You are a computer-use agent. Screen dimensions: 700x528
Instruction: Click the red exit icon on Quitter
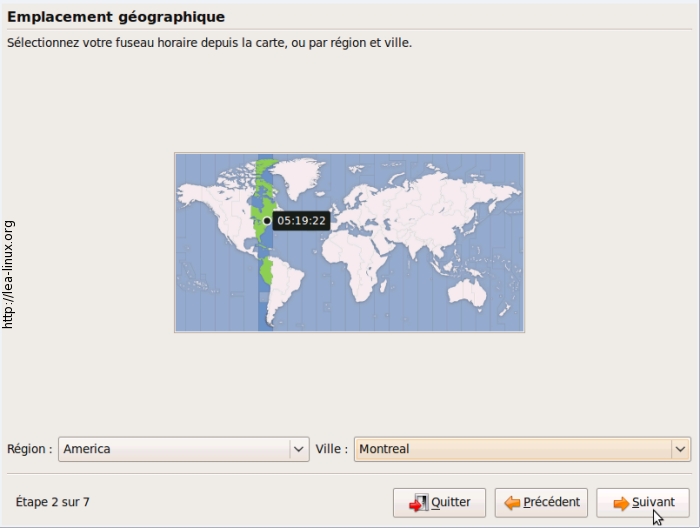417,503
